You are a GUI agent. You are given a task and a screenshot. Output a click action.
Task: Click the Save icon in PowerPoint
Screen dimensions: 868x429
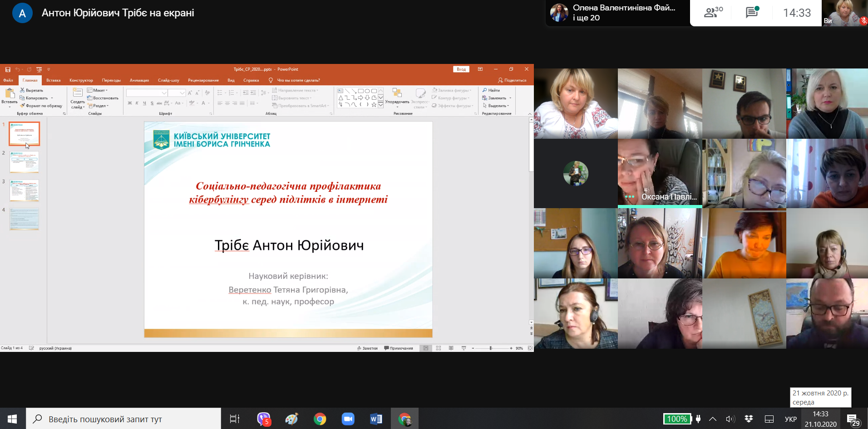(x=8, y=69)
